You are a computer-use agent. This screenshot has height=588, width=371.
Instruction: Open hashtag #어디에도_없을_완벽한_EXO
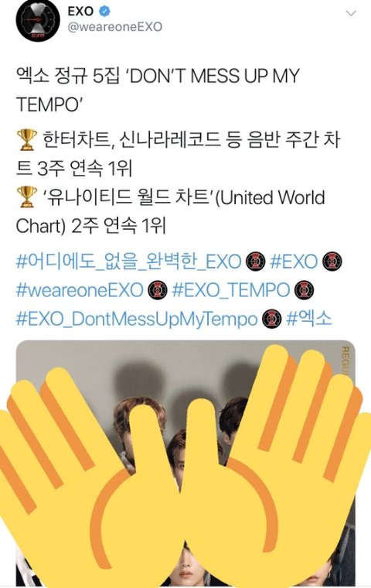[x=128, y=262]
